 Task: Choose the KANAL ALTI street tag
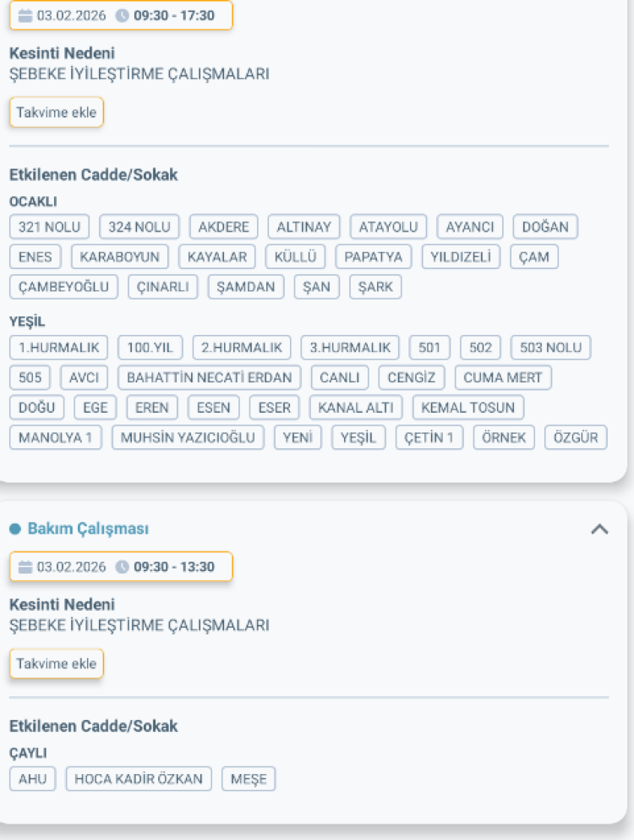click(x=356, y=408)
